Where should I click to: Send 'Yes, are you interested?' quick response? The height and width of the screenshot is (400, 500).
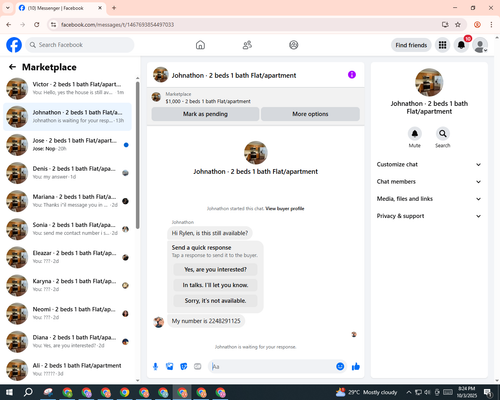(215, 269)
